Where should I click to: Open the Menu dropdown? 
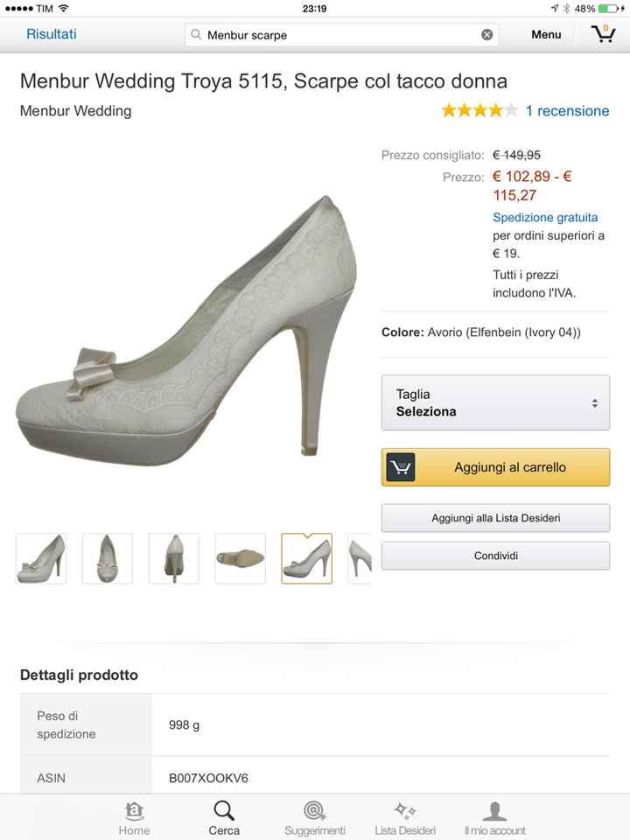coord(545,35)
